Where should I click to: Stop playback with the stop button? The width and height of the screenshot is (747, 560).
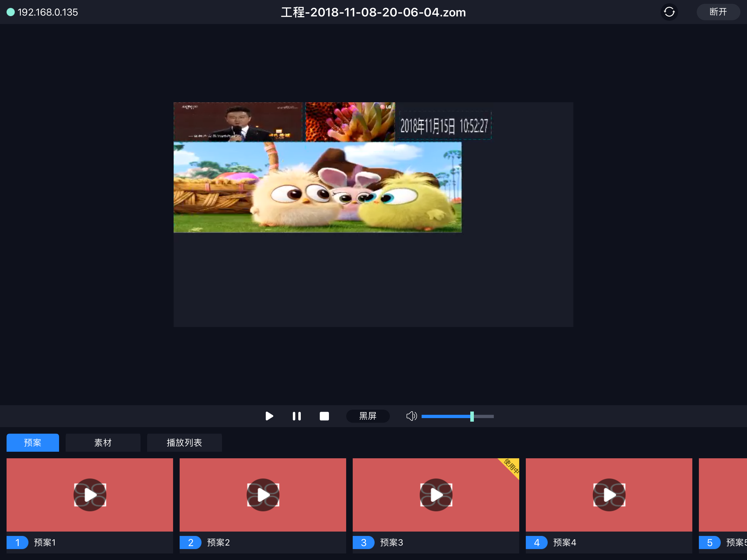pos(324,416)
